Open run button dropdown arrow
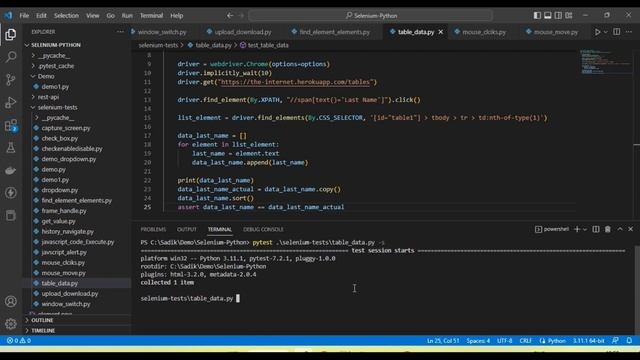Viewport: 640px width, 360px height. coord(606,32)
